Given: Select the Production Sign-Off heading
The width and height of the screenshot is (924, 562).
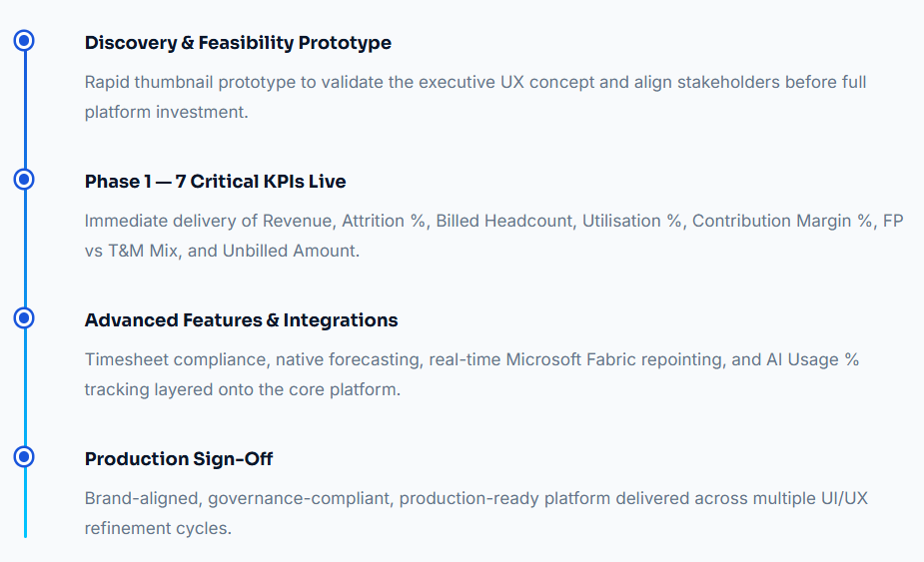Looking at the screenshot, I should 179,459.
